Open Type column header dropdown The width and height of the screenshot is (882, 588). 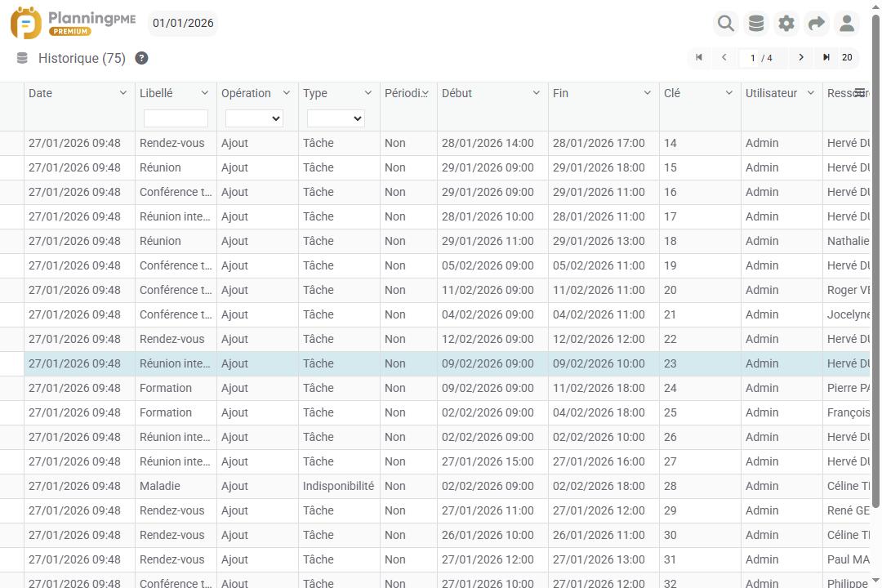coord(367,93)
